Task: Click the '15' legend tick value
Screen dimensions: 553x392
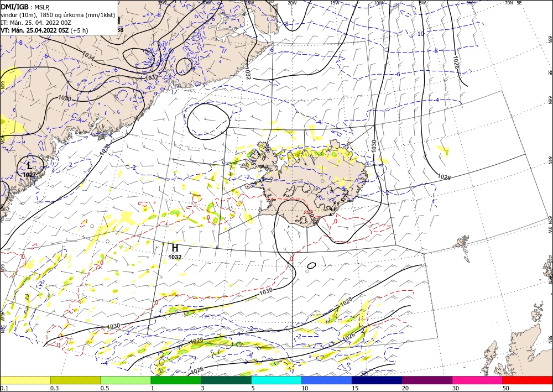Action: coord(355,388)
